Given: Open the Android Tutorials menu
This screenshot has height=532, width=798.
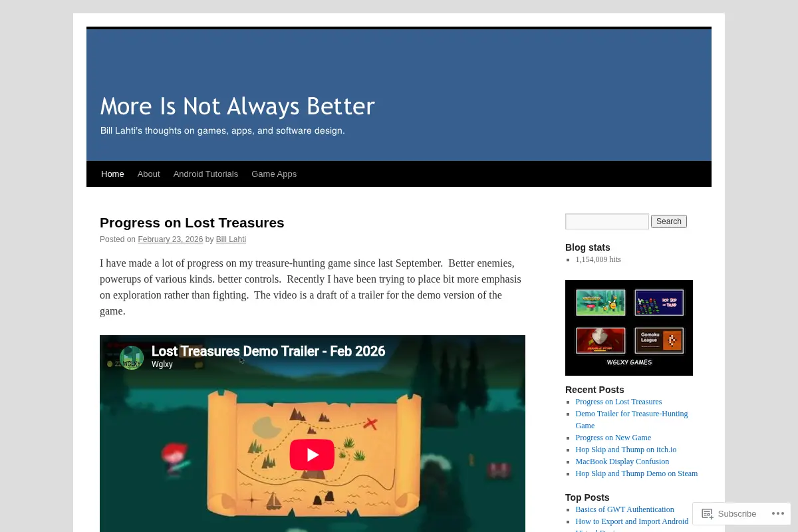Looking at the screenshot, I should point(205,174).
